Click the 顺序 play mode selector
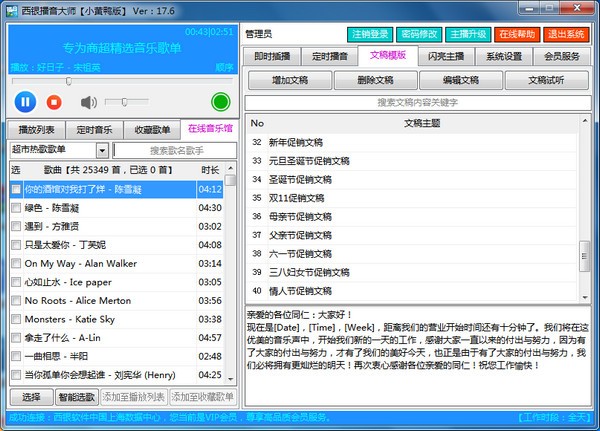 (x=224, y=68)
